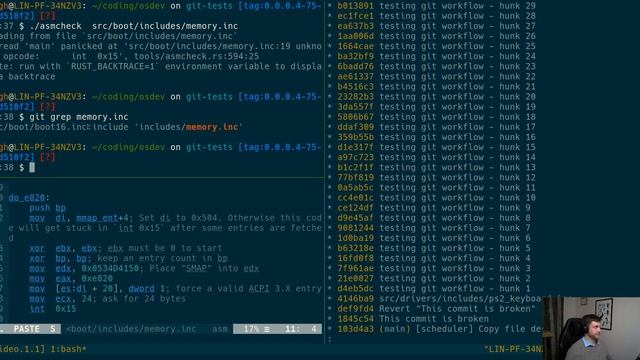Click the push bp instruction line
The image size is (640, 360).
click(x=47, y=208)
